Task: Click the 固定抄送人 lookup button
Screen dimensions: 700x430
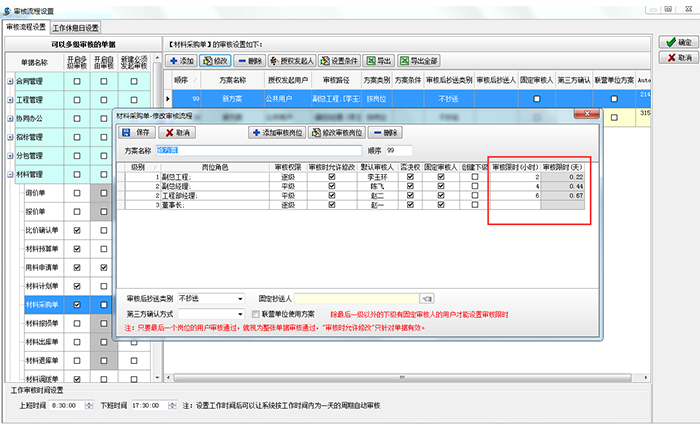Action: (x=427, y=298)
